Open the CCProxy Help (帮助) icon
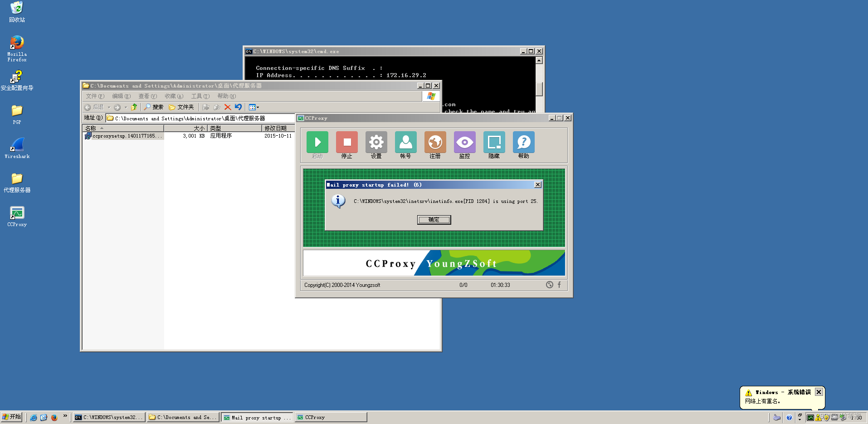 524,143
